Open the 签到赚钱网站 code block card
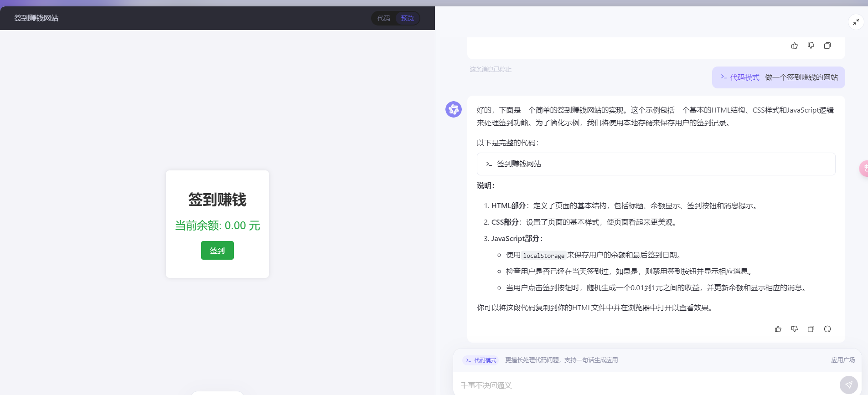The height and width of the screenshot is (395, 868). [656, 164]
